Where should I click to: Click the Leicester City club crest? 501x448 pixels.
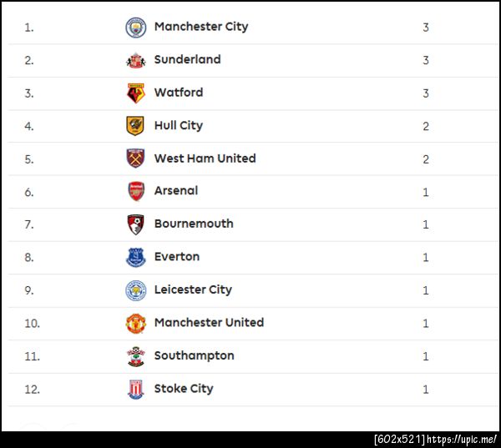tap(135, 290)
